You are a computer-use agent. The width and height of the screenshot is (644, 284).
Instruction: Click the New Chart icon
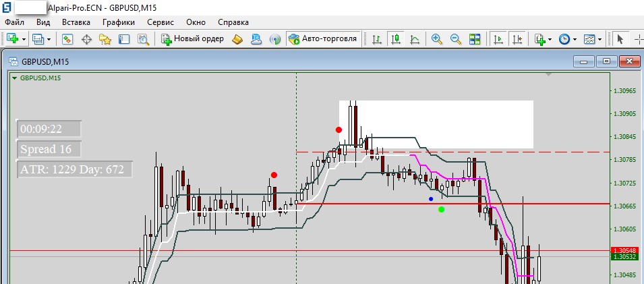pos(12,39)
